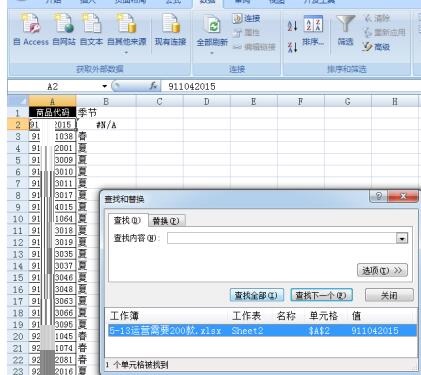This screenshot has width=421, height=375.
Task: Select column H header
Action: pos(395,101)
